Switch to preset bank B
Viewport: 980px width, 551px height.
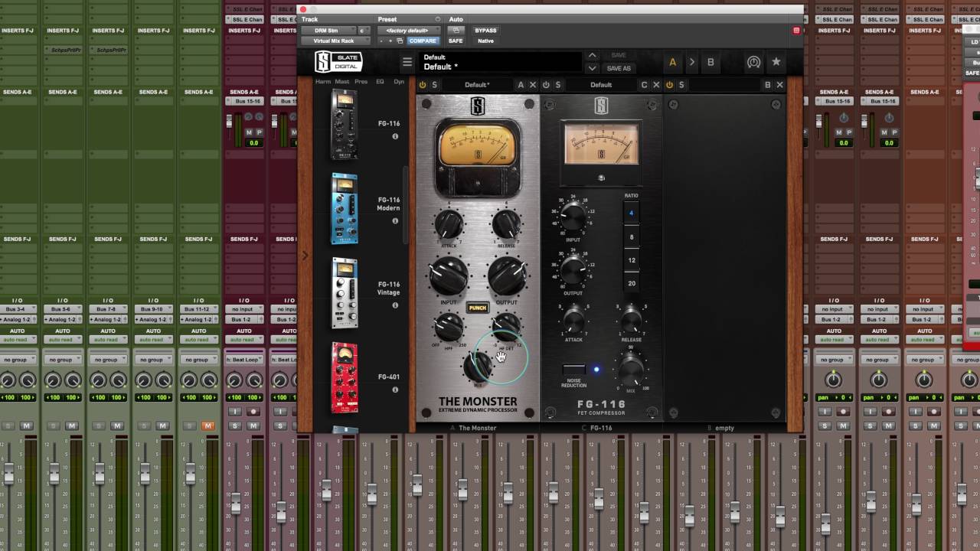coord(710,62)
